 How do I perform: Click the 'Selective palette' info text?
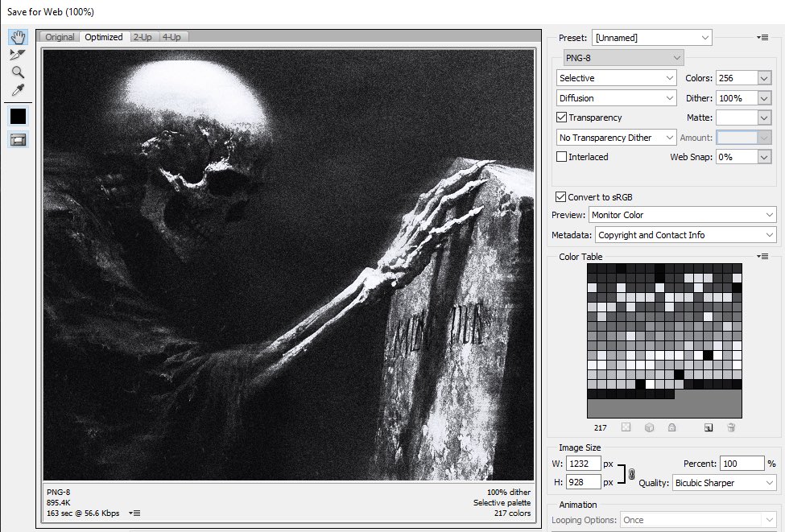(x=502, y=502)
